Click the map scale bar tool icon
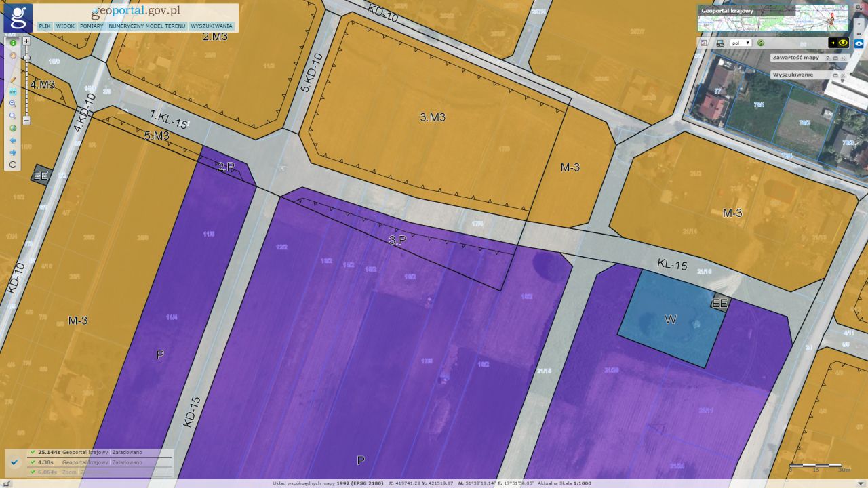The height and width of the screenshot is (488, 868). pyautogui.click(x=719, y=43)
